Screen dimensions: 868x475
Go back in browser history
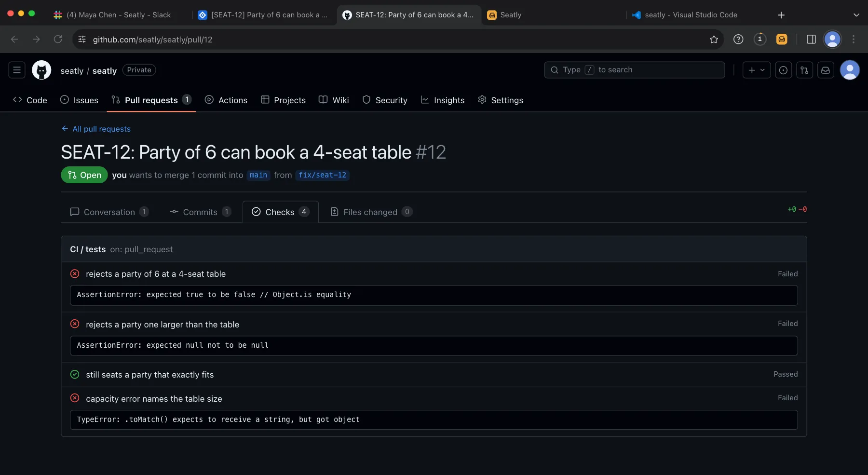(x=14, y=40)
